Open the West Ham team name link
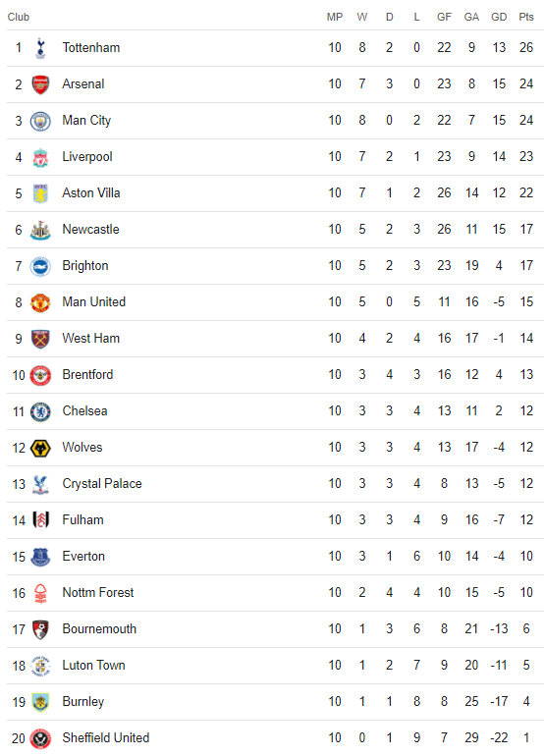Screen dimensions: 544x756 (x=91, y=339)
